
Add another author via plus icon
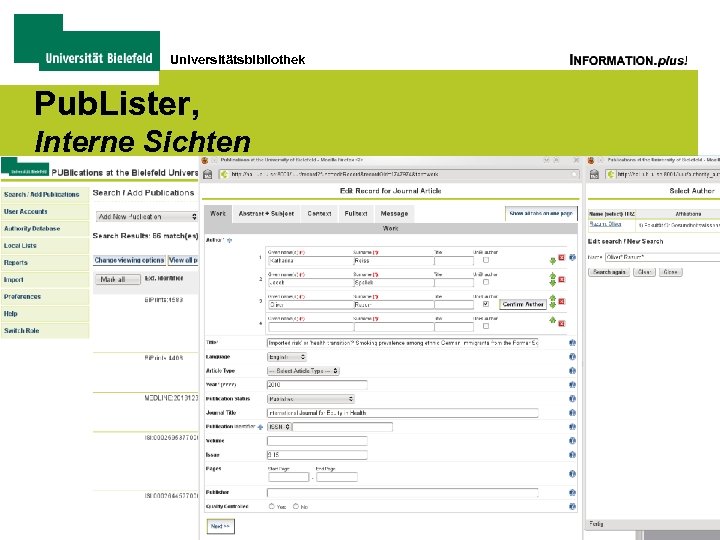click(230, 240)
